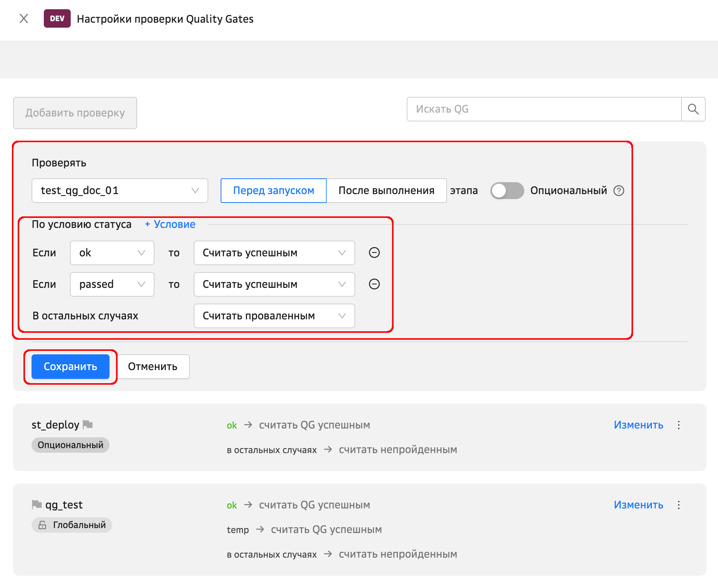Open the test_qg_doc_01 dropdown
718x588 pixels.
120,191
